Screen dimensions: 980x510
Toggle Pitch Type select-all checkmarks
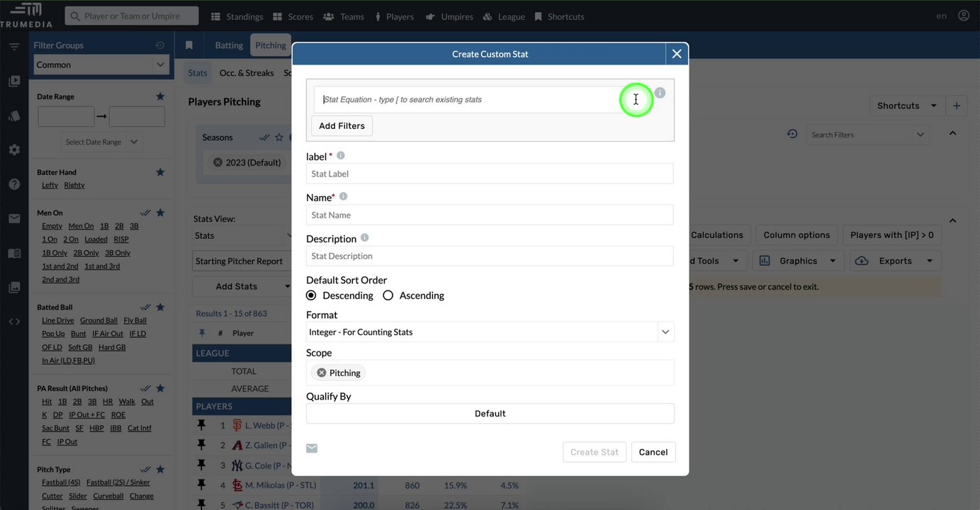145,469
